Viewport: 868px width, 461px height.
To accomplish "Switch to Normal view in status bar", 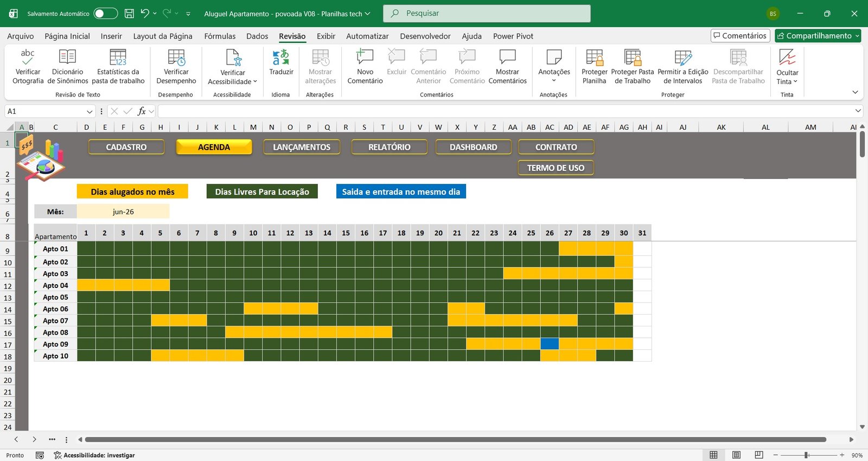I will 713,455.
